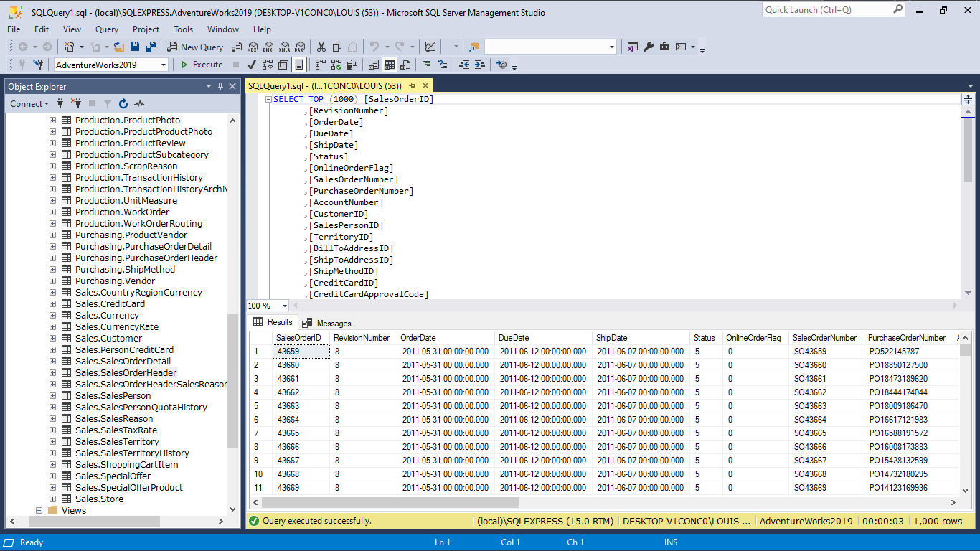The width and height of the screenshot is (980, 551).
Task: Open the DAX query icon
Action: [x=300, y=47]
